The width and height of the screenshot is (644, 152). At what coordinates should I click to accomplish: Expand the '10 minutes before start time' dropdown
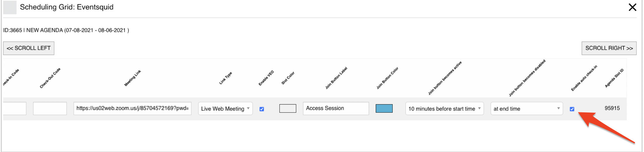(x=444, y=109)
